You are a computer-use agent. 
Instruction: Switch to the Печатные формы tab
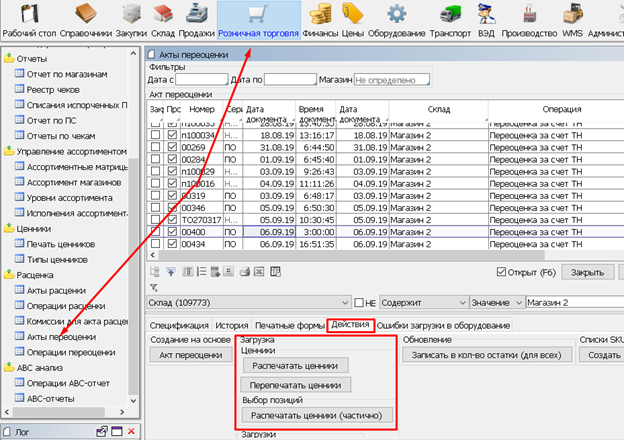[x=289, y=325]
